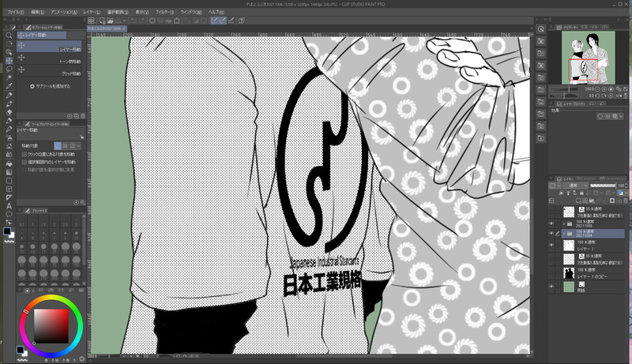Enable '選択範囲内のレイヤーを移動' checkbox
This screenshot has width=632, height=364.
click(24, 162)
